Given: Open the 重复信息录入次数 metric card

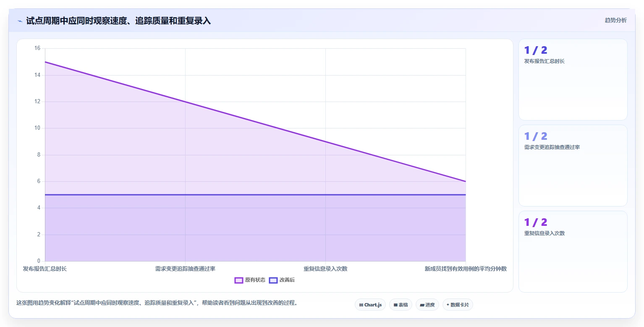Looking at the screenshot, I should [573, 252].
